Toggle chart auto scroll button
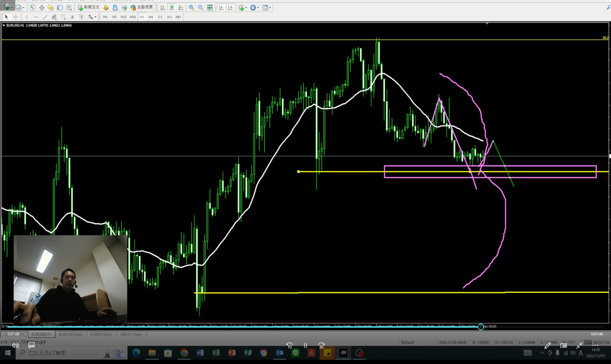The height and width of the screenshot is (364, 611). pyautogui.click(x=221, y=8)
